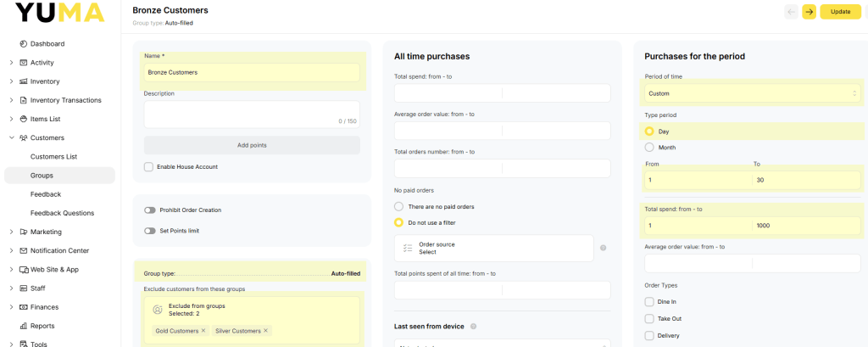This screenshot has height=347, width=868.
Task: Click the Add points button
Action: pyautogui.click(x=252, y=145)
